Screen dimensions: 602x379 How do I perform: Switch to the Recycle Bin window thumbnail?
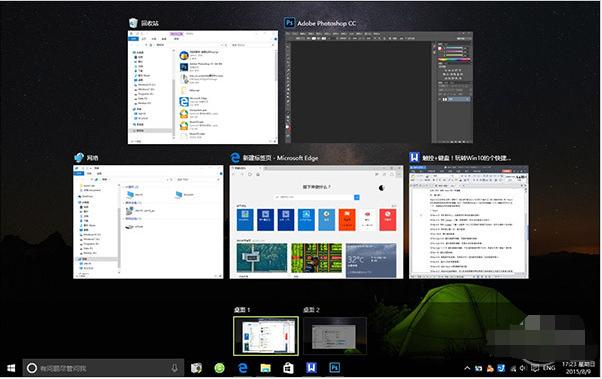point(203,87)
